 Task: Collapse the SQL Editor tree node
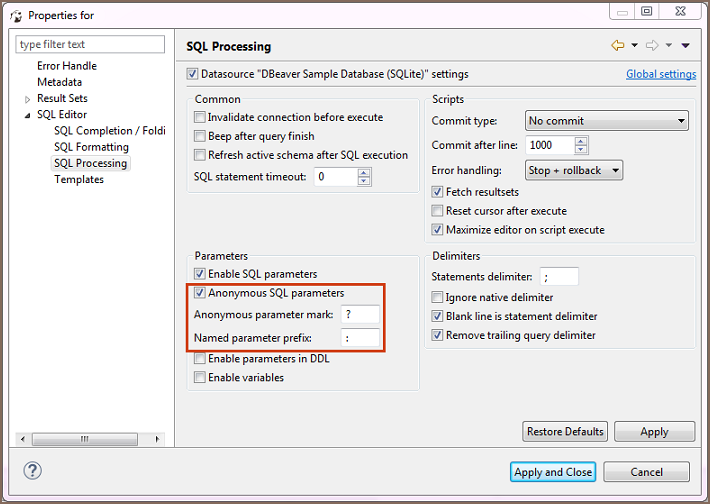tap(28, 115)
